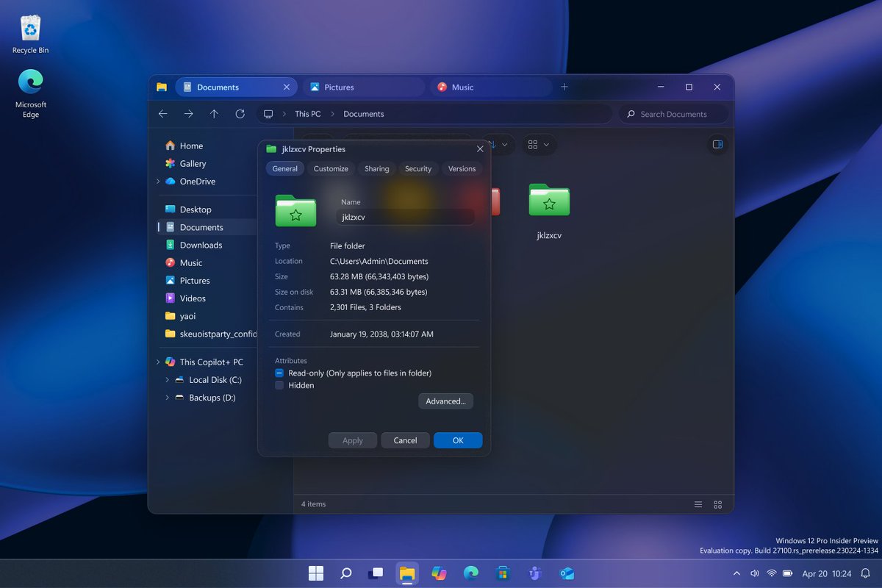Click Documents in the address breadcrumb
Viewport: 882px width, 588px height.
click(364, 114)
